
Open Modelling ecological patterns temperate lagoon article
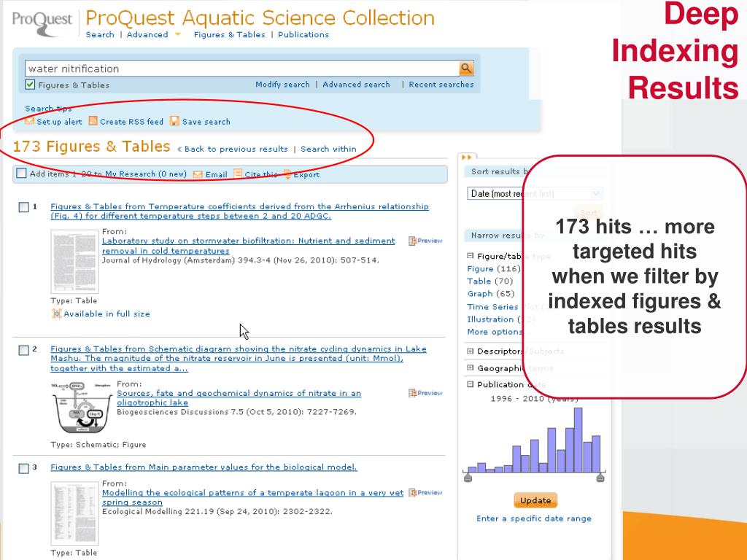tap(252, 497)
